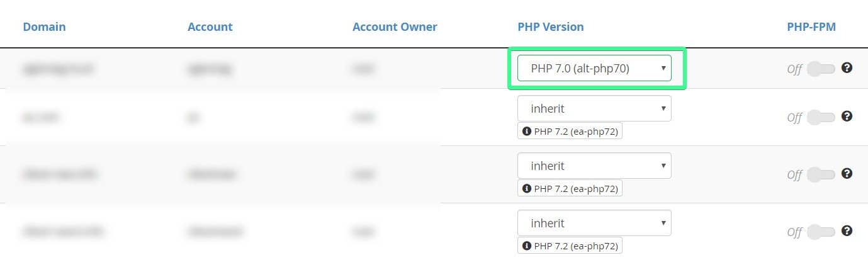Click the info icon in fourth row's PHP 7.2 badge

[527, 246]
